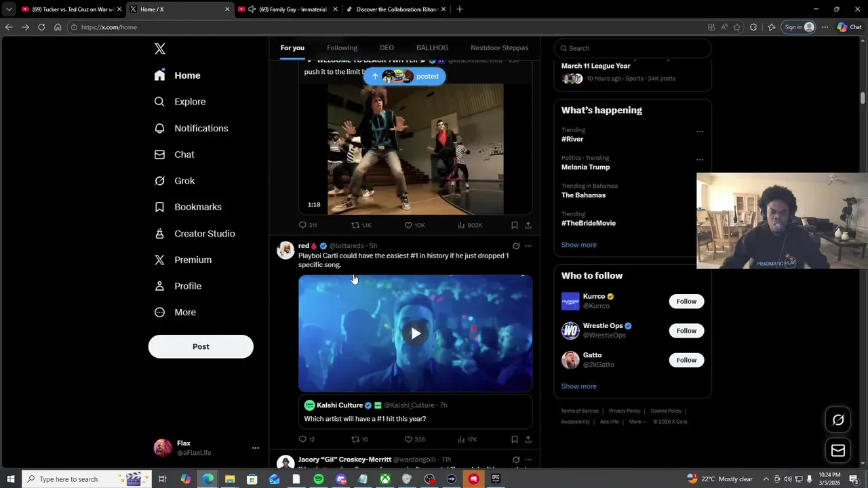
Task: Click the Post button
Action: pyautogui.click(x=201, y=346)
